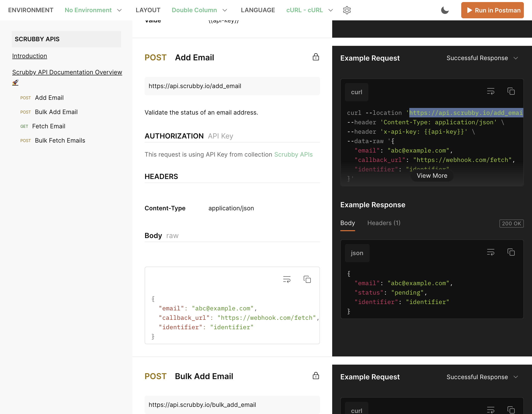Image resolution: width=532 pixels, height=414 pixels.
Task: Toggle word wrap in the raw body block
Action: click(x=287, y=280)
